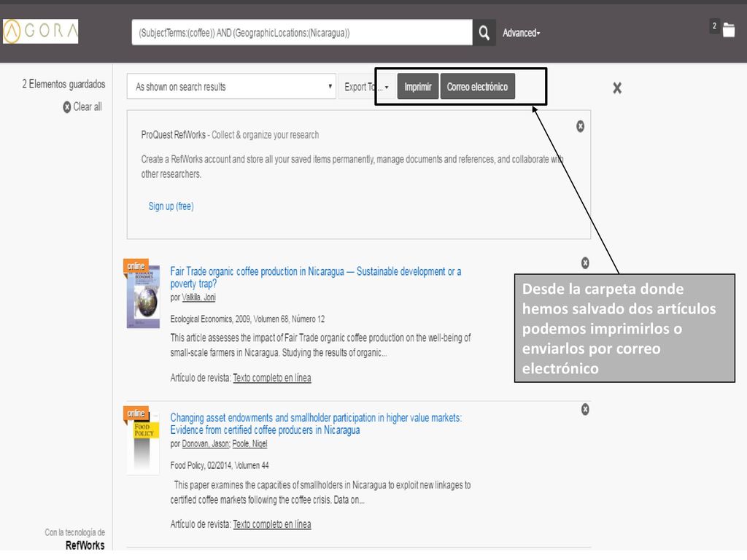Click the Clear all link
Image resolution: width=747 pixels, height=560 pixels.
click(x=88, y=106)
